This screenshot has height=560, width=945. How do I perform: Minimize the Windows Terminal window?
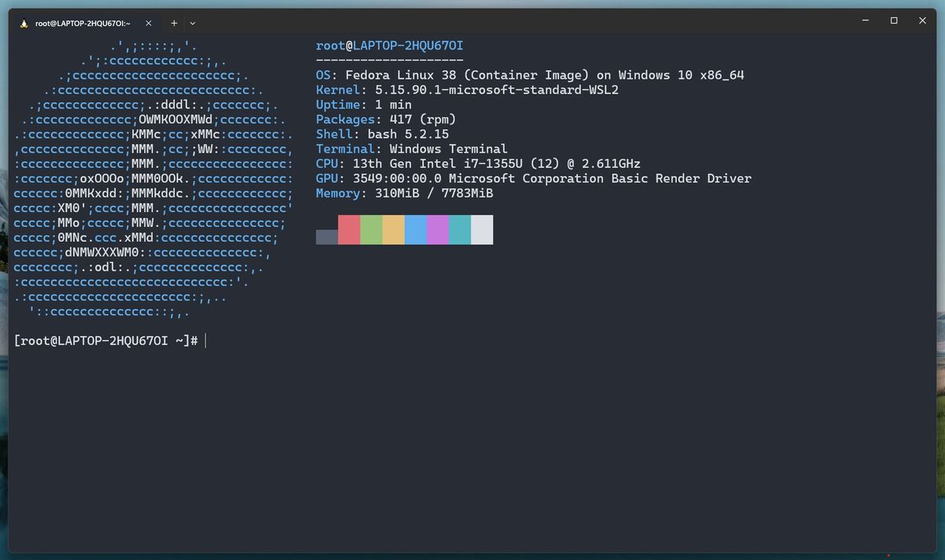click(x=865, y=20)
